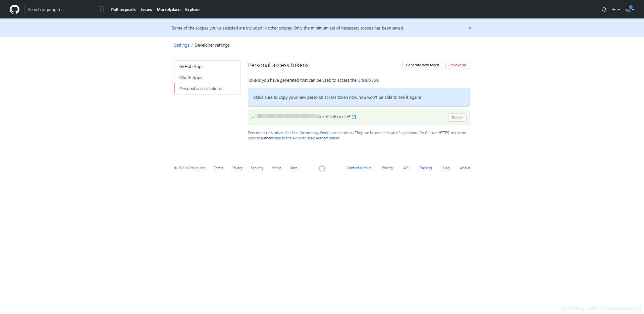Click the Personal access tokens heading
644x314 pixels.
[x=278, y=65]
